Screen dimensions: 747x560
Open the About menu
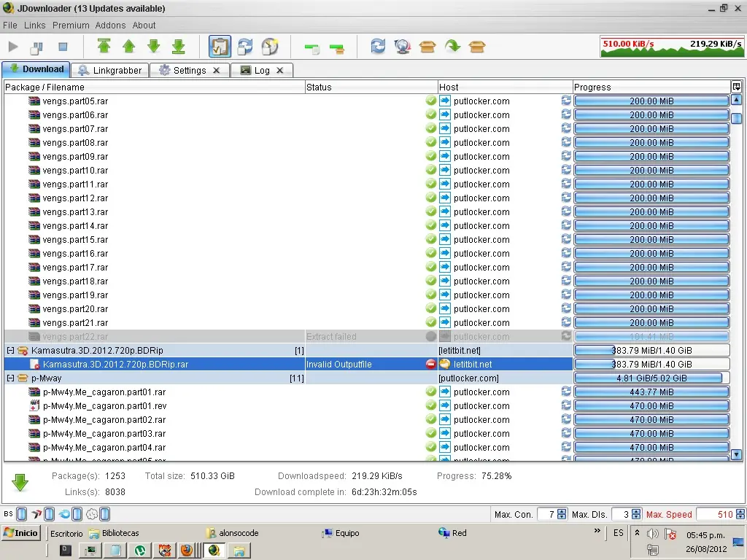144,26
